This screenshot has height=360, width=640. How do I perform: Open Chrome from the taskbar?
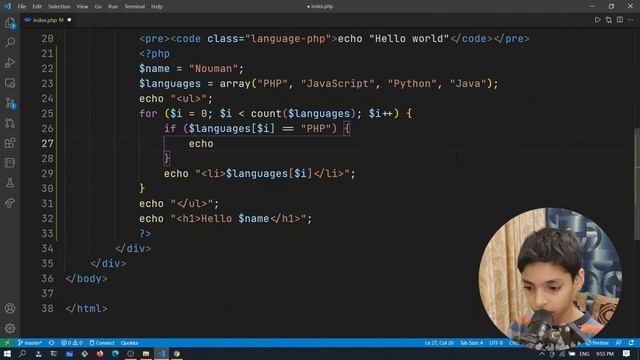tap(177, 353)
